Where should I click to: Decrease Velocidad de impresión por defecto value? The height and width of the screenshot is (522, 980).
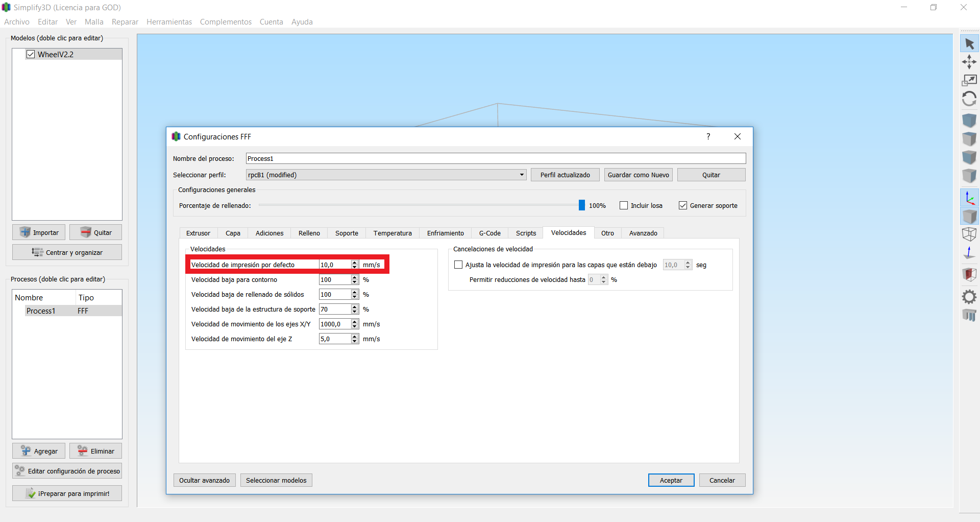pos(355,267)
